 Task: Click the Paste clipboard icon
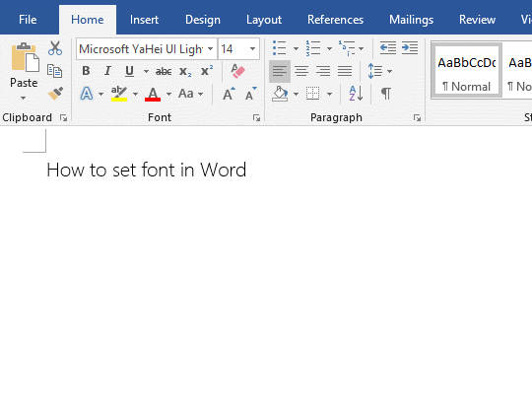(x=25, y=57)
